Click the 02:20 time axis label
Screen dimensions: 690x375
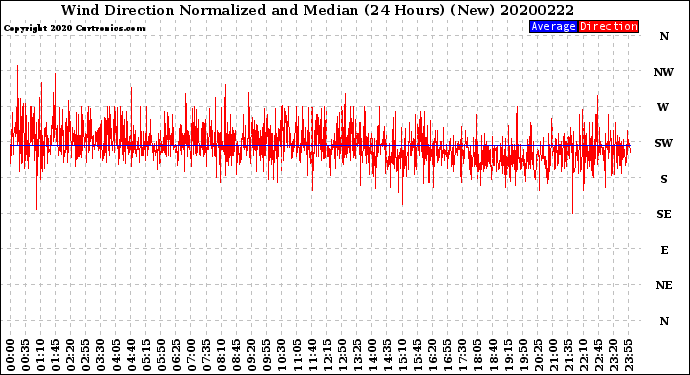point(71,355)
